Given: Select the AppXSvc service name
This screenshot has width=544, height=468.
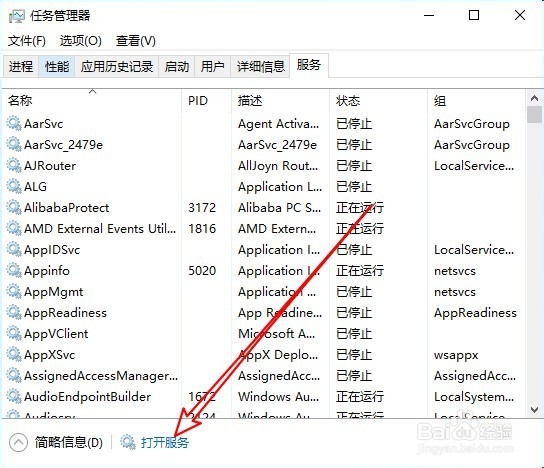Looking at the screenshot, I should point(50,355).
